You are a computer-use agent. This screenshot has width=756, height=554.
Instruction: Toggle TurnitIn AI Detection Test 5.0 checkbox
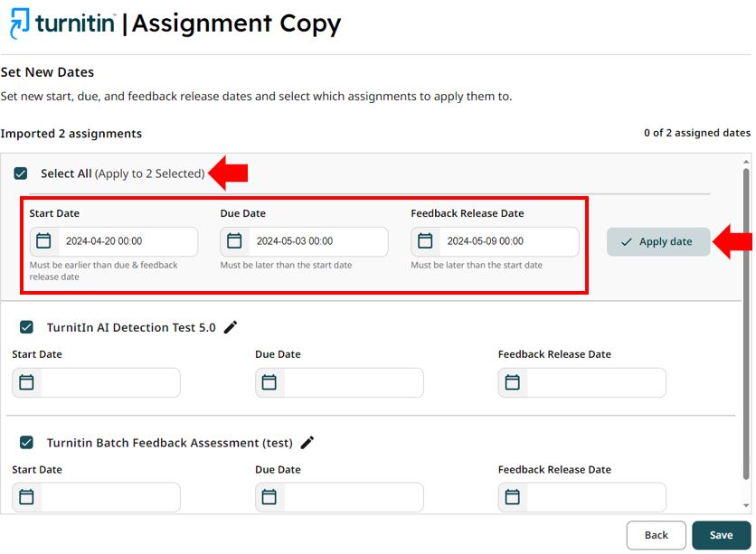pos(27,327)
